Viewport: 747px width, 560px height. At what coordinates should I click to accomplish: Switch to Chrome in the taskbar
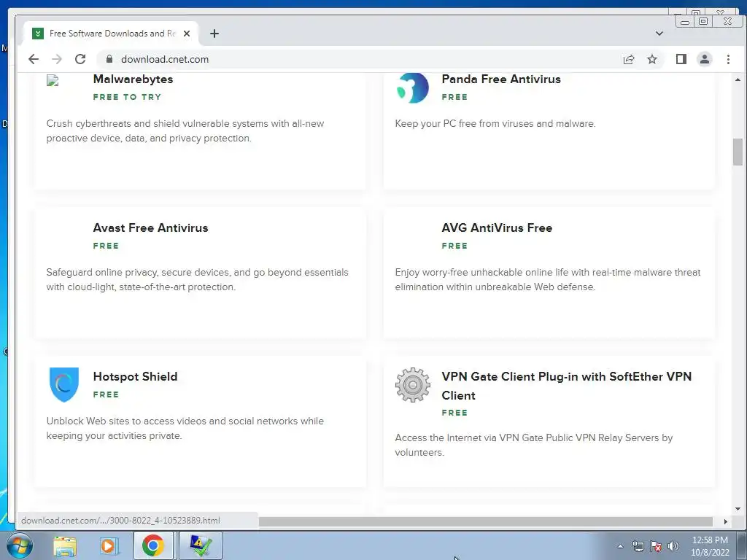click(x=152, y=545)
